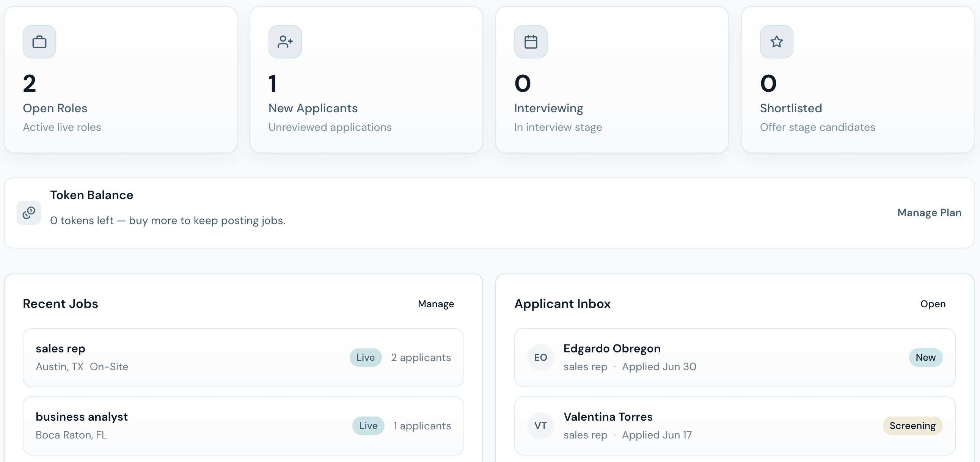Click 'Applicant Inbox' heading
This screenshot has width=980, height=462.
(562, 304)
